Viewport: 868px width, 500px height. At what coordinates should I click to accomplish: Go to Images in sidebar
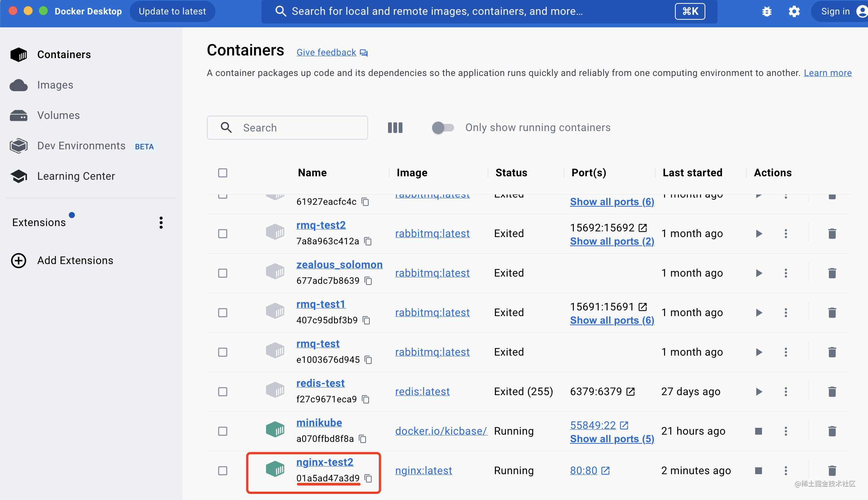pos(55,85)
